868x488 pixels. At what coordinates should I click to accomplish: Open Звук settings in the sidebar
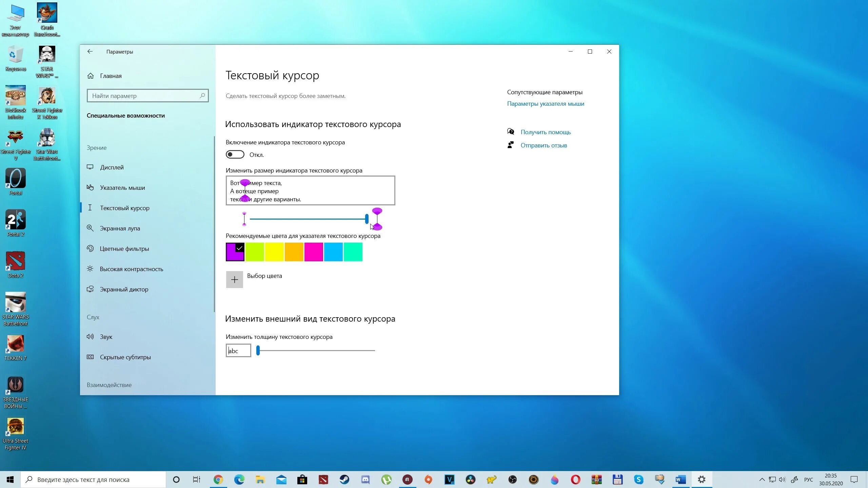coord(106,337)
